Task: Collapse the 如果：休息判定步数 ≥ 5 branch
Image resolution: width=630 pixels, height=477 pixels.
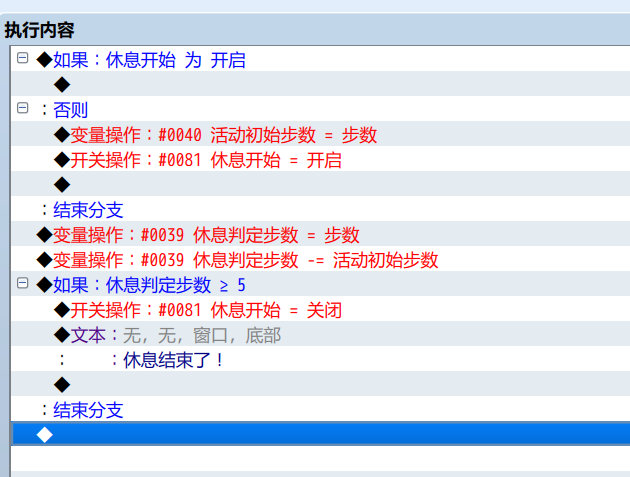Action: (22, 283)
